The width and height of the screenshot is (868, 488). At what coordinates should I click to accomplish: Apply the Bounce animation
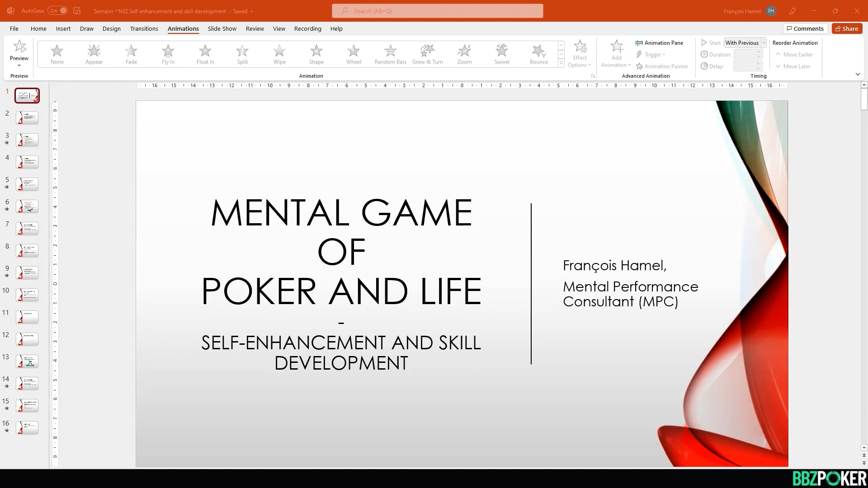(538, 53)
